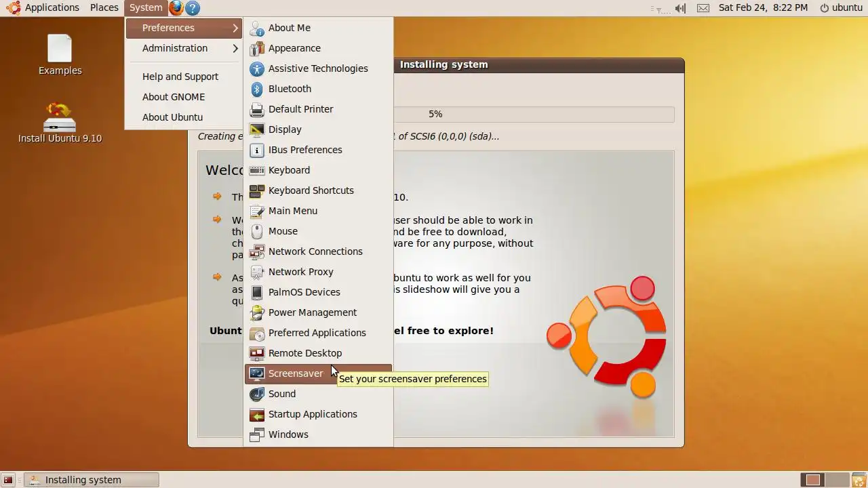Click the Keyboard icon in the menu

click(x=256, y=170)
